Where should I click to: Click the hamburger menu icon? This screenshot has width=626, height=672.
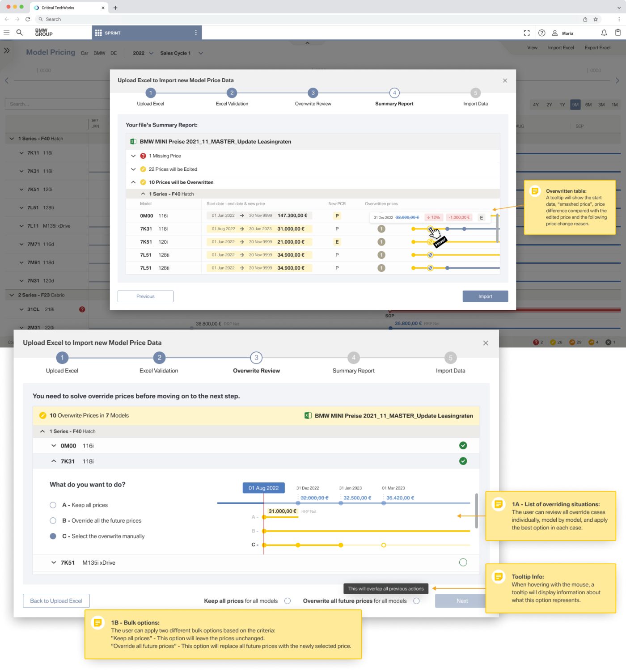pyautogui.click(x=7, y=33)
